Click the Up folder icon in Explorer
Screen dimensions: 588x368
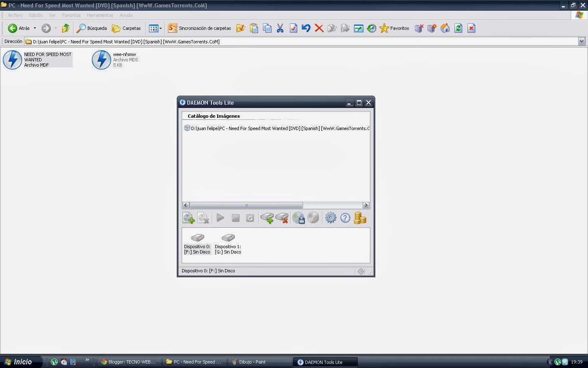[x=66, y=28]
